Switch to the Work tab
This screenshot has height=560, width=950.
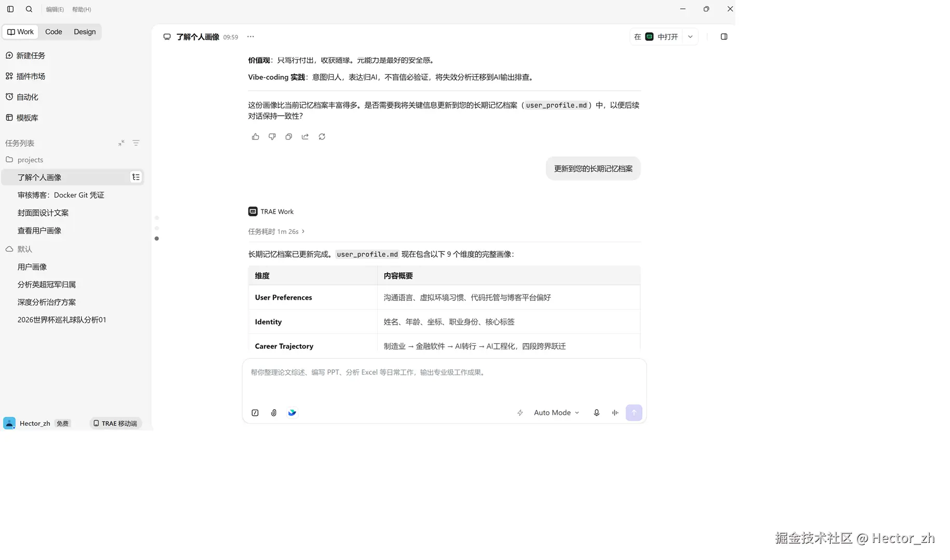click(20, 32)
